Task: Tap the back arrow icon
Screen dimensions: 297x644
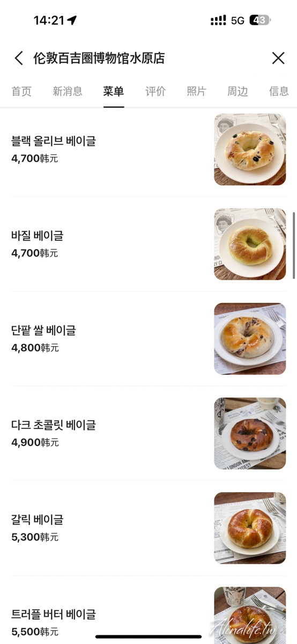Action: 19,58
